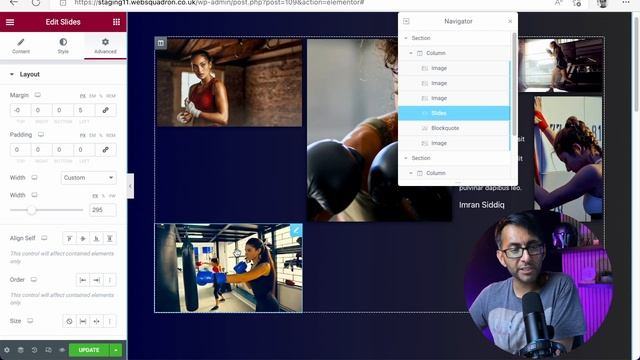The height and width of the screenshot is (360, 640).
Task: Click the Imran Siddiq author name
Action: tap(482, 205)
